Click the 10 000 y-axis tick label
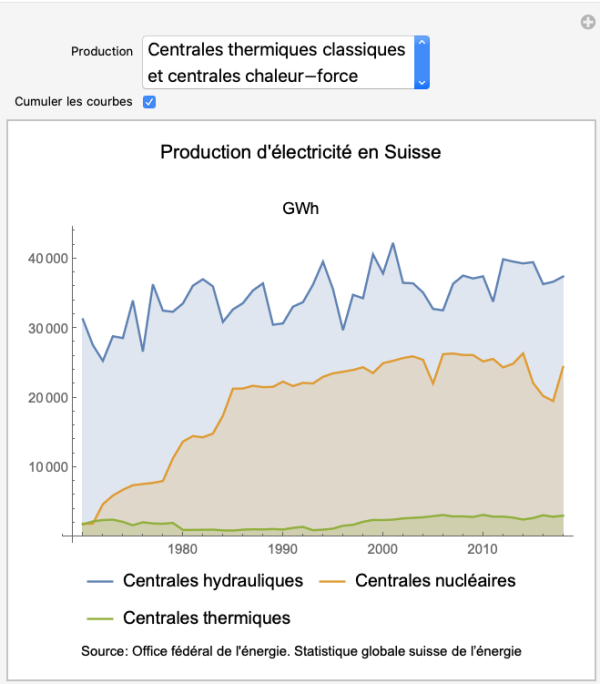This screenshot has height=684, width=600. pyautogui.click(x=46, y=467)
